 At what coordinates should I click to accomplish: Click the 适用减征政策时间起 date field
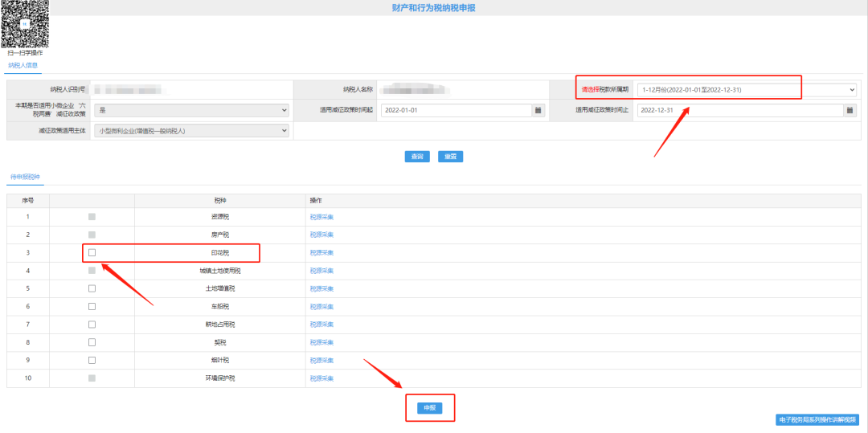point(455,110)
